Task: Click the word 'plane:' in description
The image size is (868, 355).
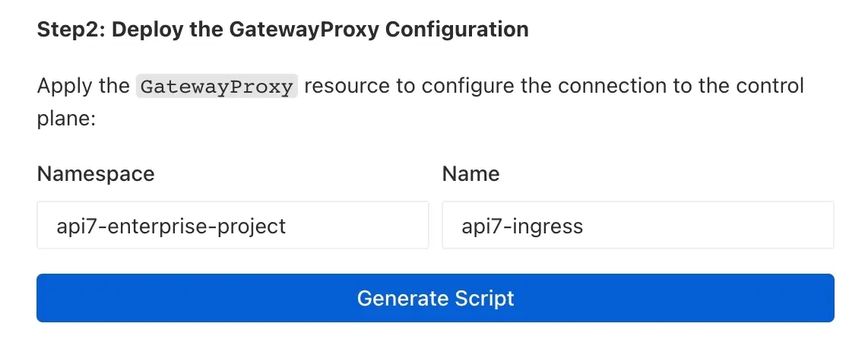Action: point(65,119)
